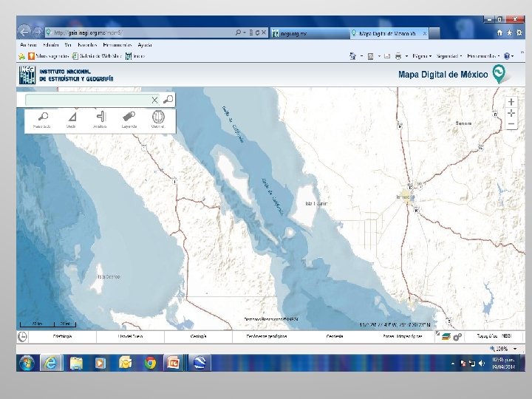Open the gears settings icon near layers
The image size is (532, 399).
(457, 337)
